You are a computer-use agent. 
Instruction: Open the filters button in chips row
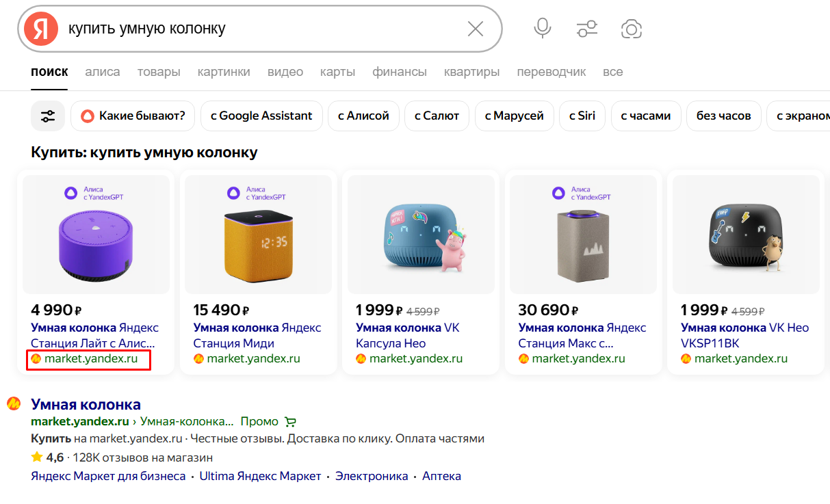tap(48, 116)
